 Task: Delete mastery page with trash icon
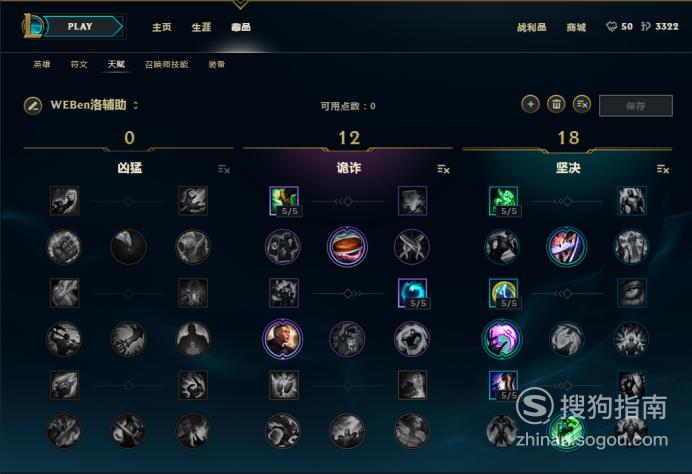[x=556, y=105]
